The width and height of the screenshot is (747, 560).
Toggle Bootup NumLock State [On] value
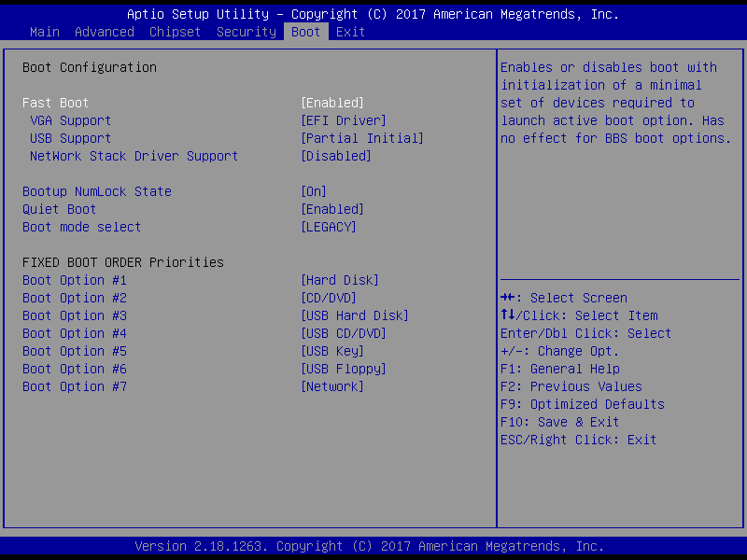coord(313,191)
